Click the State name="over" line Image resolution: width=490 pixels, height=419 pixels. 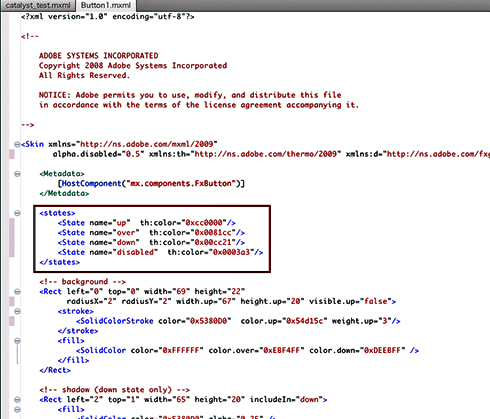[151, 233]
